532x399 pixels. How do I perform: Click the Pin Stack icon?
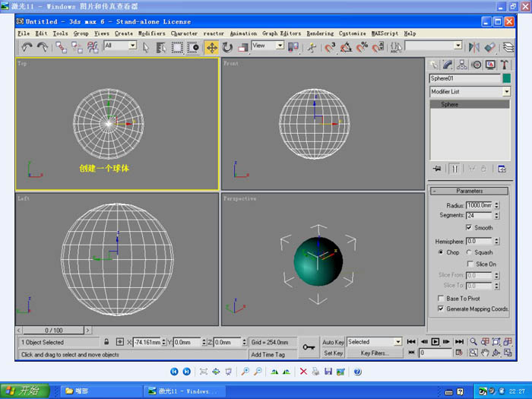click(437, 168)
